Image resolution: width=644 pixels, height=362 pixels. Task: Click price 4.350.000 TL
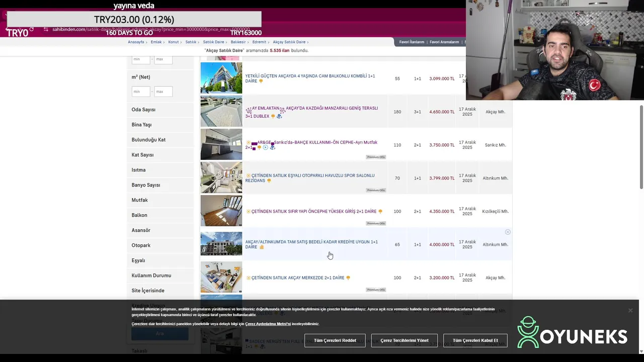(x=442, y=212)
